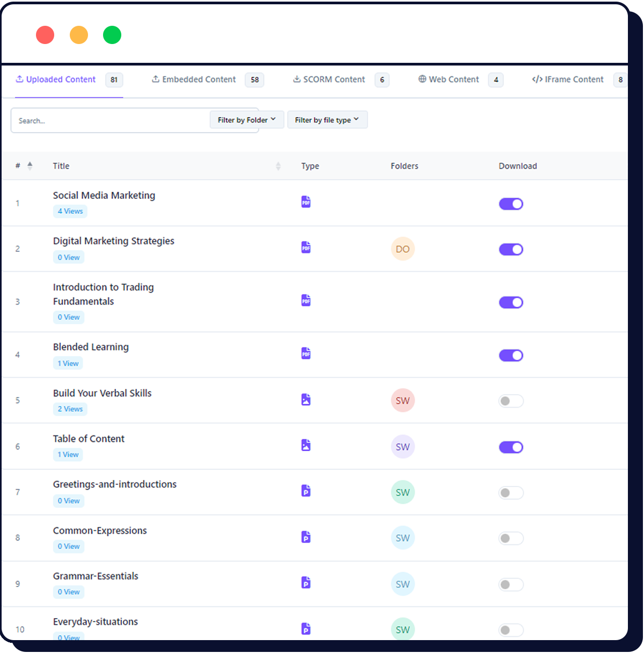Click the green window dot in title bar

click(112, 35)
